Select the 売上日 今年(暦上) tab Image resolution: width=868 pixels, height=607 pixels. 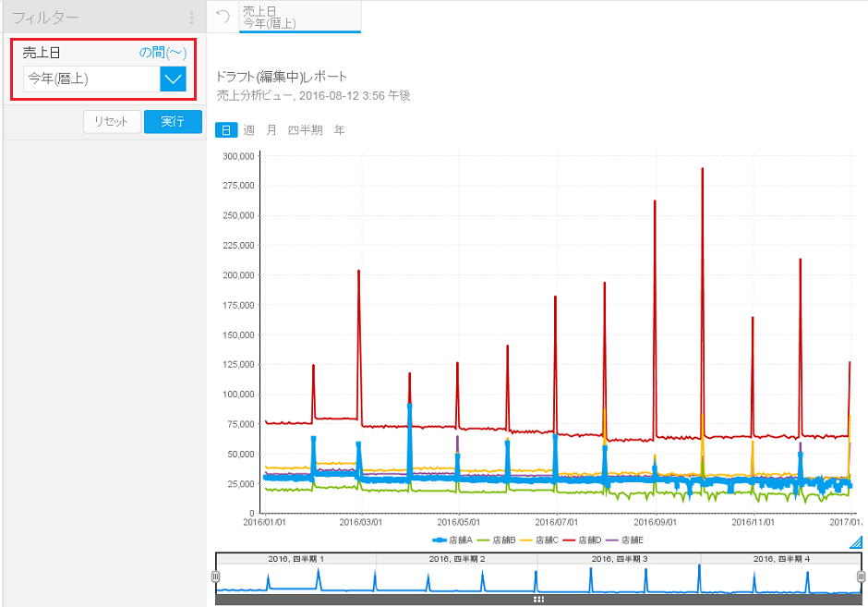coord(300,18)
